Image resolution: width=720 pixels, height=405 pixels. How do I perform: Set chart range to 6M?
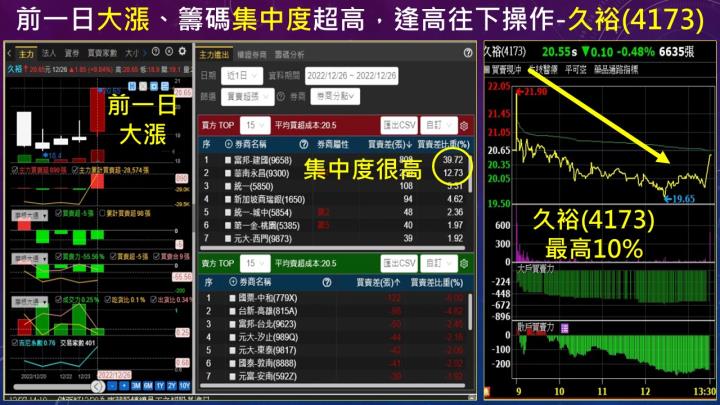pyautogui.click(x=148, y=386)
